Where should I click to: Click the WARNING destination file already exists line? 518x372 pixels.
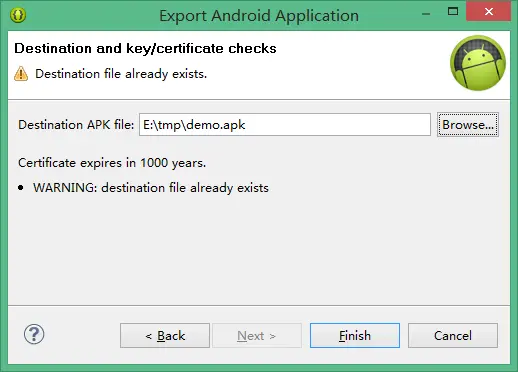click(151, 188)
